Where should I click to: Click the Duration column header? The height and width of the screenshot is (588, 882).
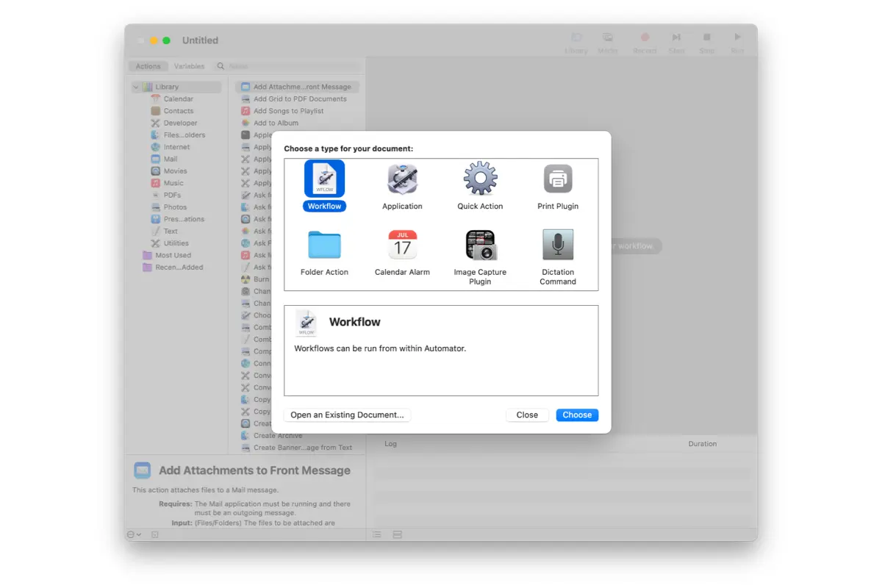(702, 444)
